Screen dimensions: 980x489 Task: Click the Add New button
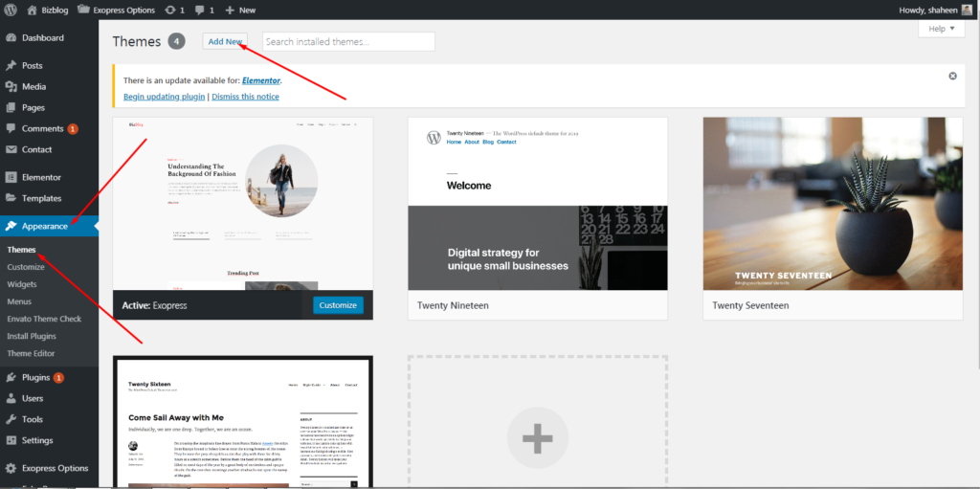225,41
